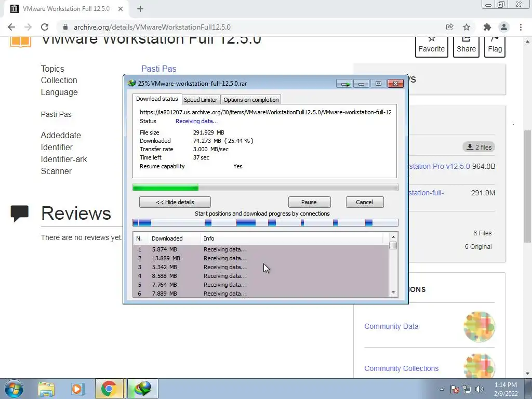Click the IDM icon in dialog title bar
Image resolution: width=532 pixels, height=399 pixels.
[x=131, y=83]
